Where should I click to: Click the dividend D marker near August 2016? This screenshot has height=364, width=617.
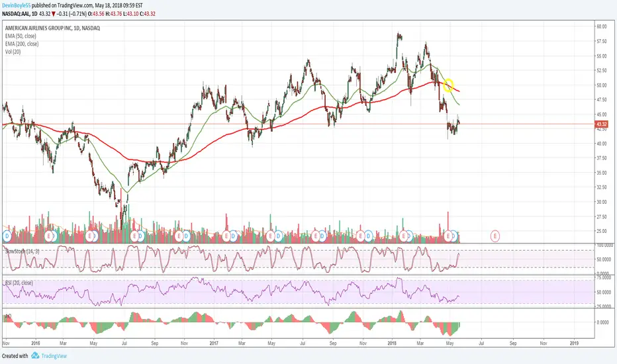(x=140, y=236)
